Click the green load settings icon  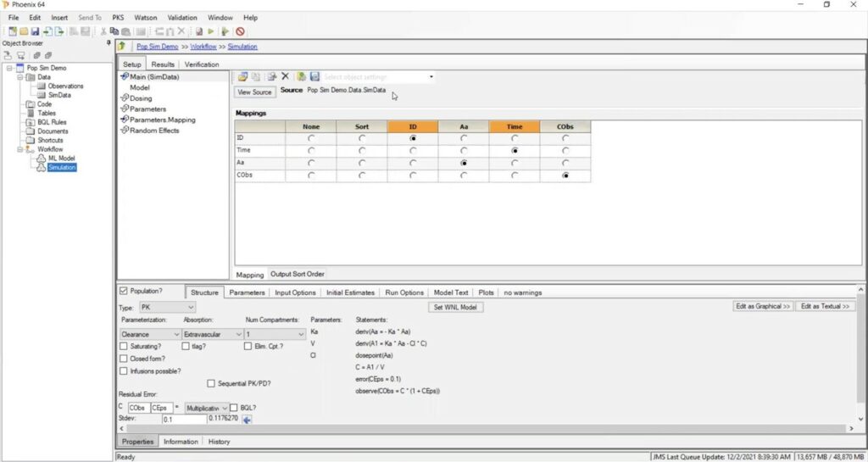coord(301,76)
